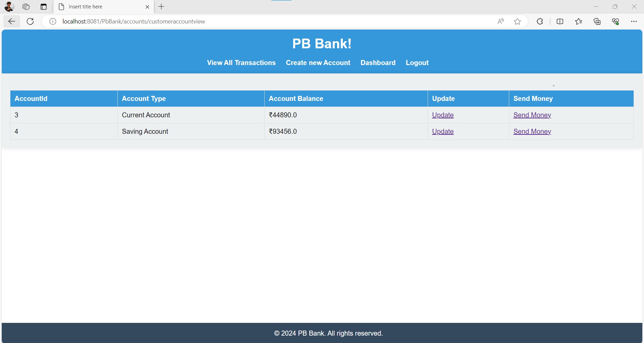Click the Account Type column header

tap(191, 99)
